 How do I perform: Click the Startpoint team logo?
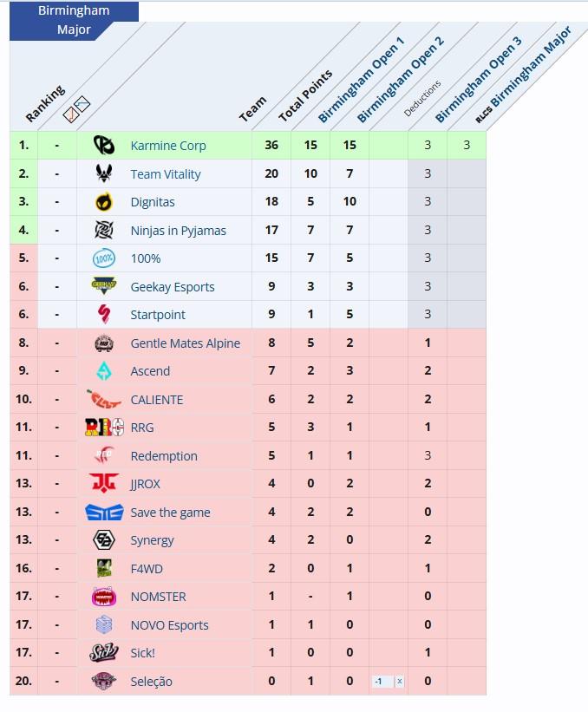104,314
